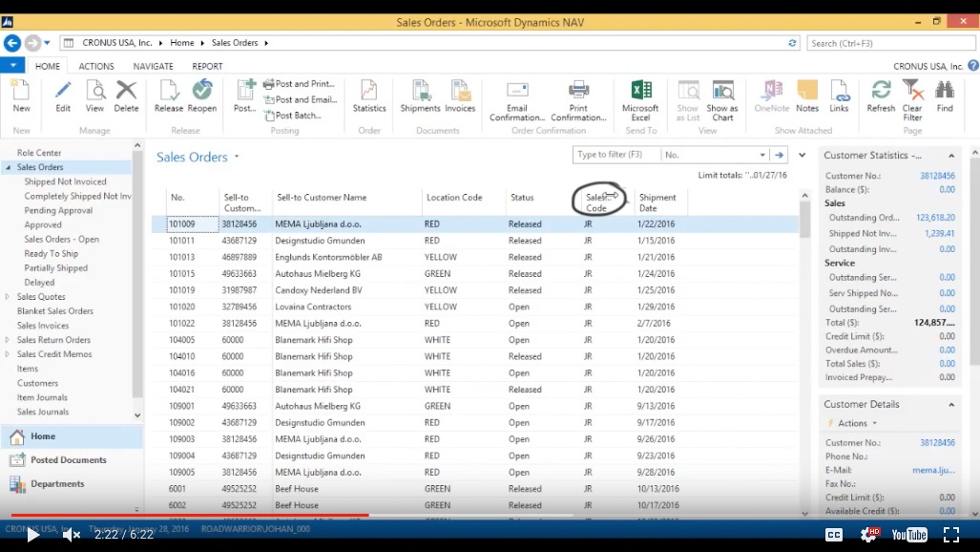The width and height of the screenshot is (980, 552).
Task: Select Shipped Not Invoiced view
Action: tap(65, 181)
